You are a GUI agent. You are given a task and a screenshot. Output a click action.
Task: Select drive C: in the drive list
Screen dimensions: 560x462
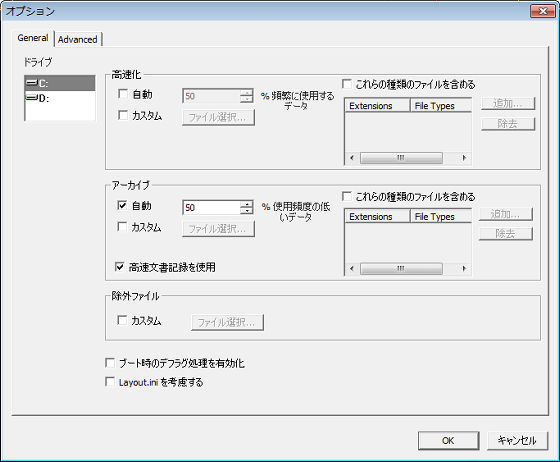pos(60,83)
